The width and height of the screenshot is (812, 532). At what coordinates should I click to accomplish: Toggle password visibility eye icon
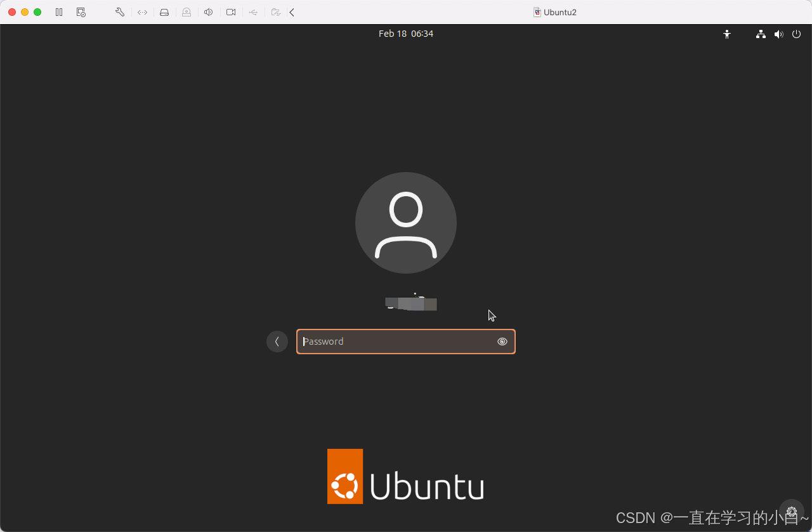pyautogui.click(x=502, y=342)
